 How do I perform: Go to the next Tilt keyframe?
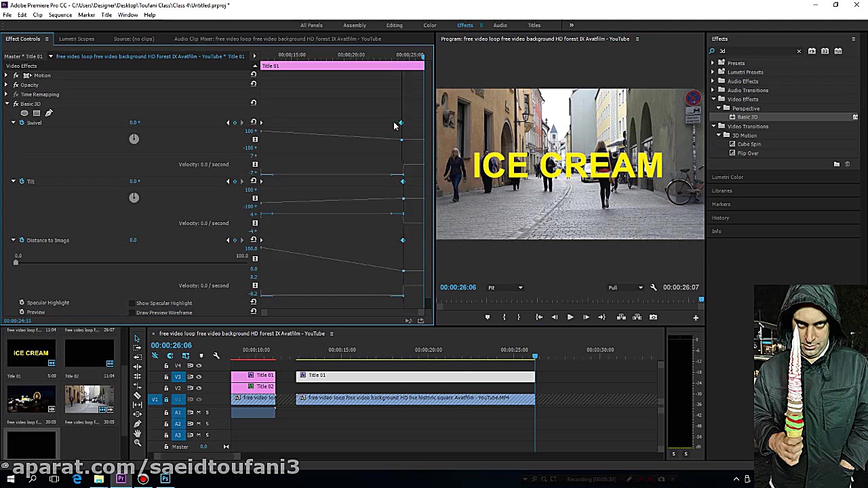point(241,181)
